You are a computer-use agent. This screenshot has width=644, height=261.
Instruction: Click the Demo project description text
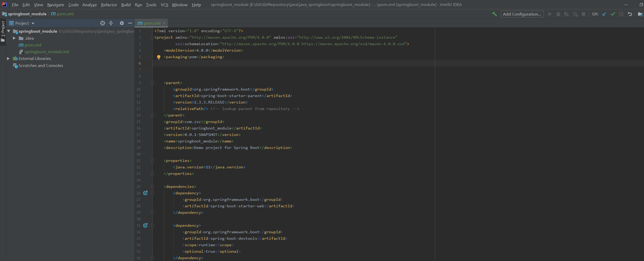click(x=227, y=148)
